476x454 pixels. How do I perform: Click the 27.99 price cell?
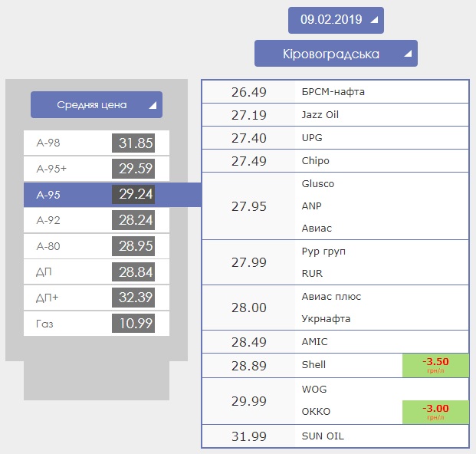point(248,262)
